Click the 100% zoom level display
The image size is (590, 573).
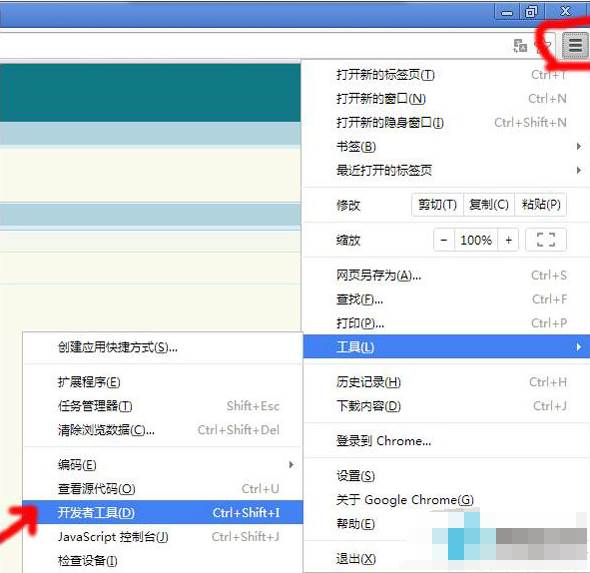pos(476,240)
